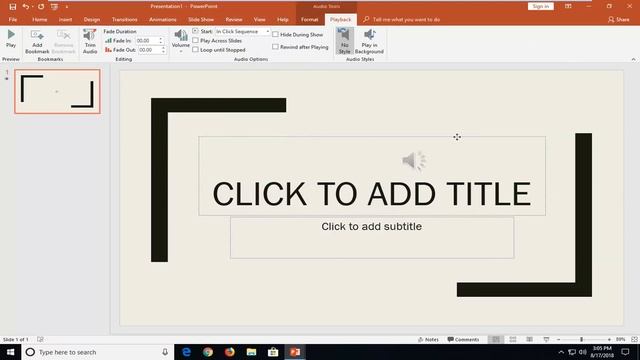Switch to the Insert tab

(65, 19)
